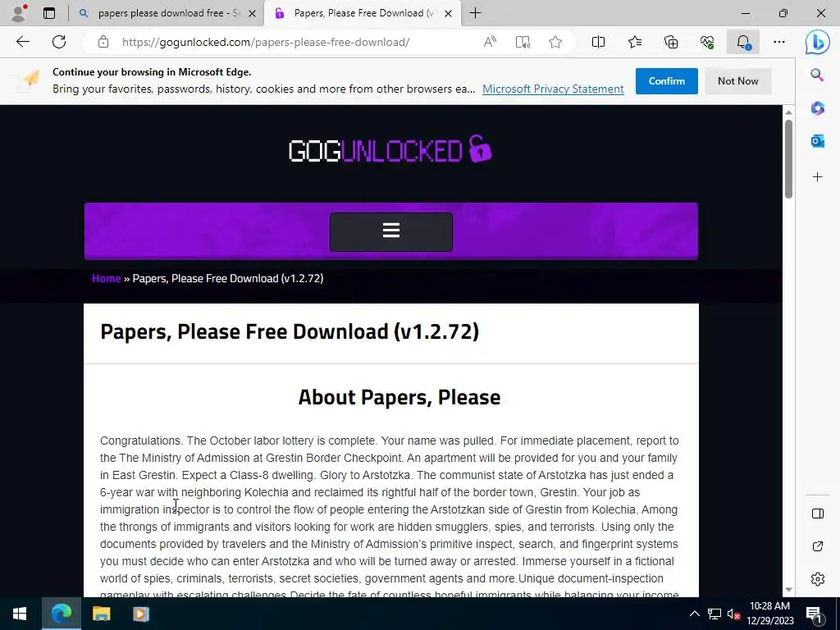Image resolution: width=840 pixels, height=630 pixels.
Task: Open sidebar search tool
Action: tap(817, 75)
